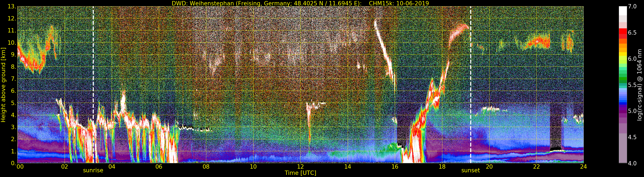This screenshot has height=177, width=644.
Task: Click the height axis tick '11.'
Action: tap(12, 31)
